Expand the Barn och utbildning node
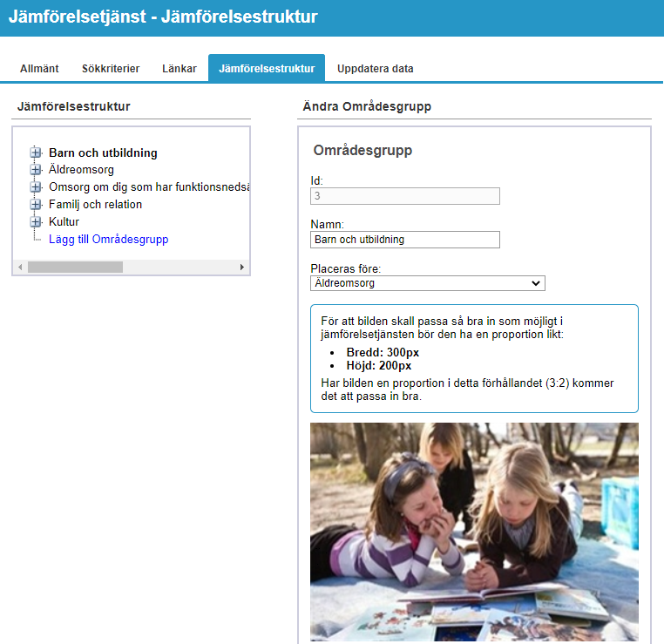This screenshot has width=664, height=644. 36,153
